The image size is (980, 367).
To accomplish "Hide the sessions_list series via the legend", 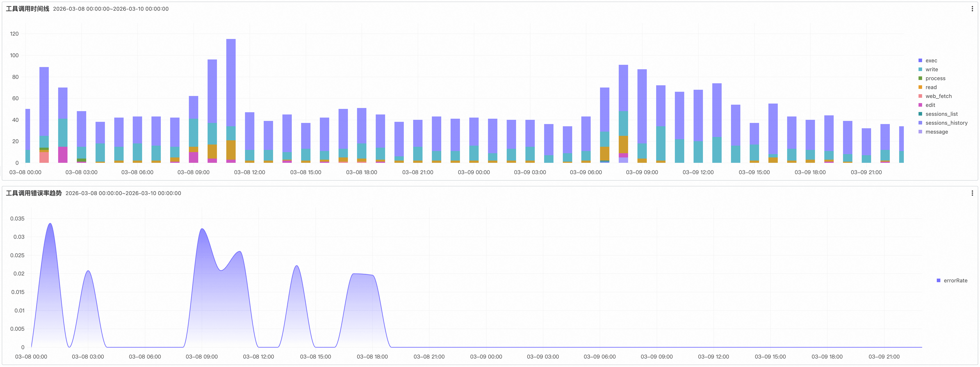I will tap(941, 114).
